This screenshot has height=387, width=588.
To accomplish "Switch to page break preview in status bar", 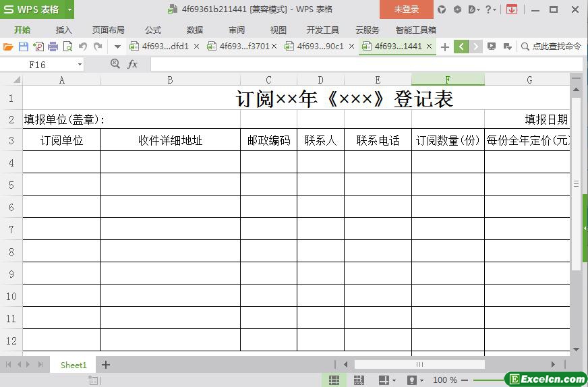I will (359, 380).
